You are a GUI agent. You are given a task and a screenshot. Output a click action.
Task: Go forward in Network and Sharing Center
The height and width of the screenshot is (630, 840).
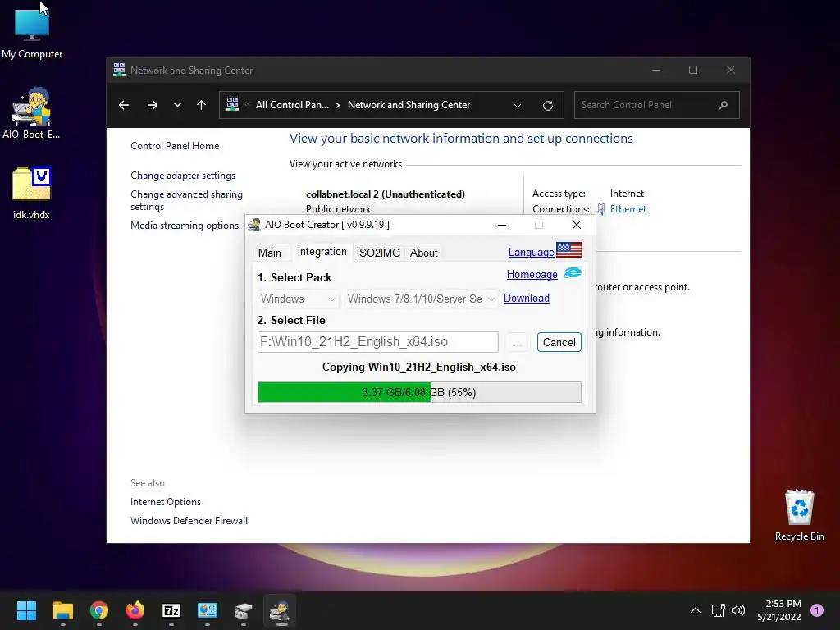(153, 105)
